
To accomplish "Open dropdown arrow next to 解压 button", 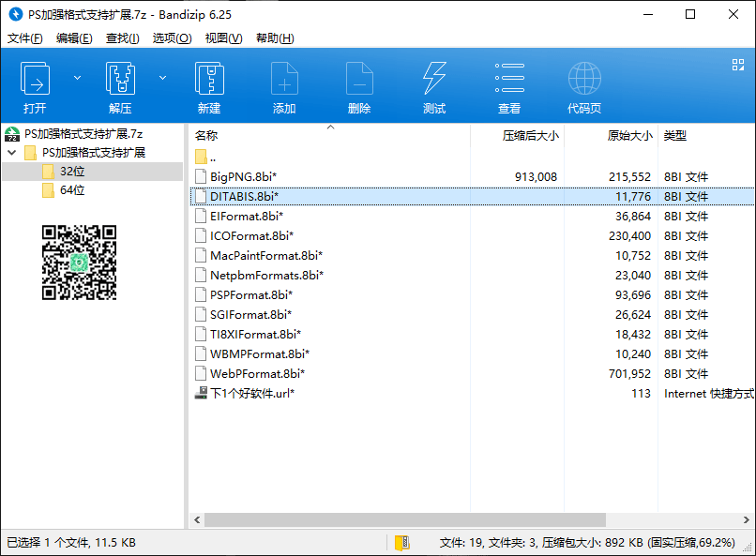I will click(162, 77).
